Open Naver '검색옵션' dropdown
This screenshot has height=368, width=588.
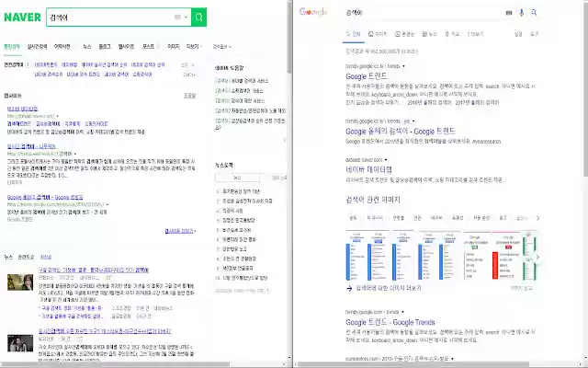coord(222,47)
